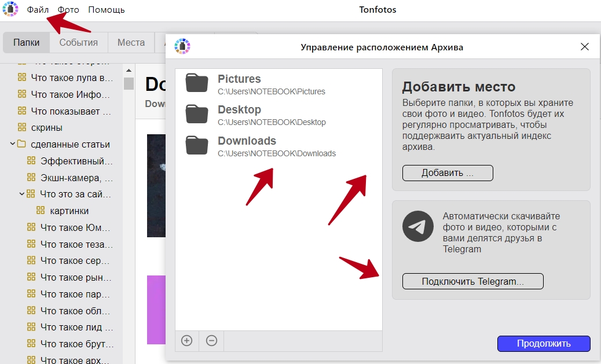Image resolution: width=601 pixels, height=364 pixels.
Task: Click the Добавить ... button
Action: 448,173
